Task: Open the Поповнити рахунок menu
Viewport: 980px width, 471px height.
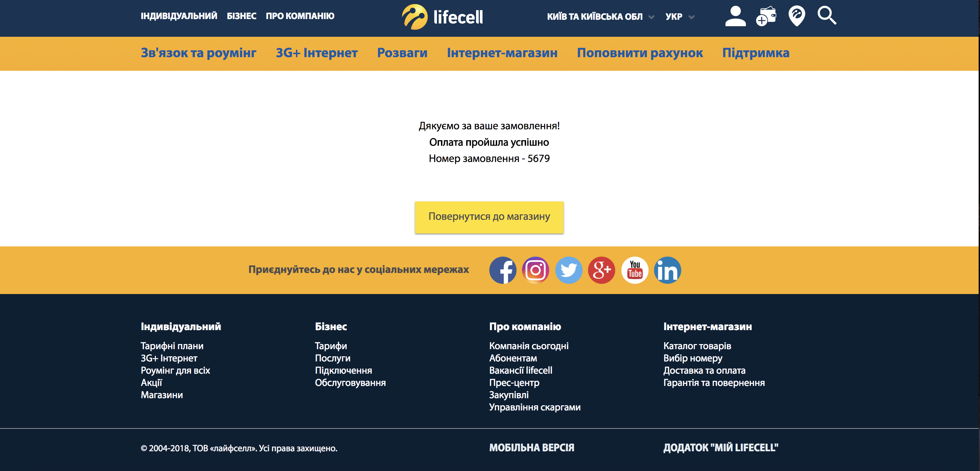Action: (x=639, y=53)
